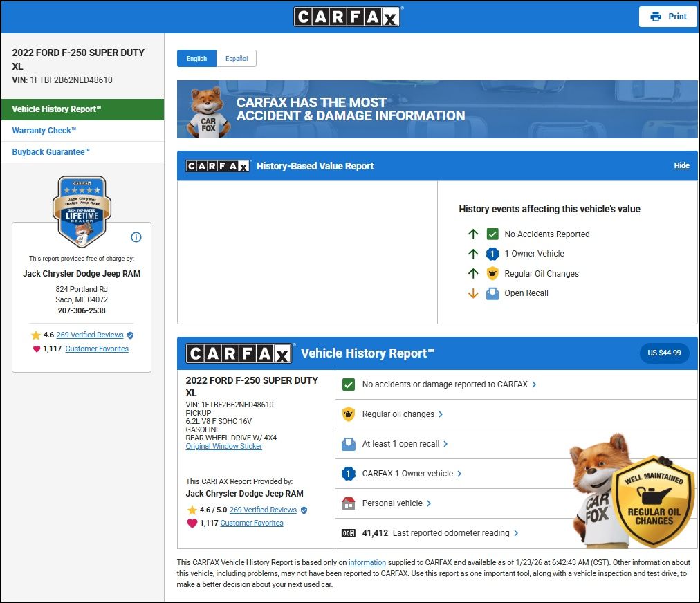This screenshot has width=700, height=603.
Task: Expand the At least 1 open recall row
Action: click(x=405, y=444)
